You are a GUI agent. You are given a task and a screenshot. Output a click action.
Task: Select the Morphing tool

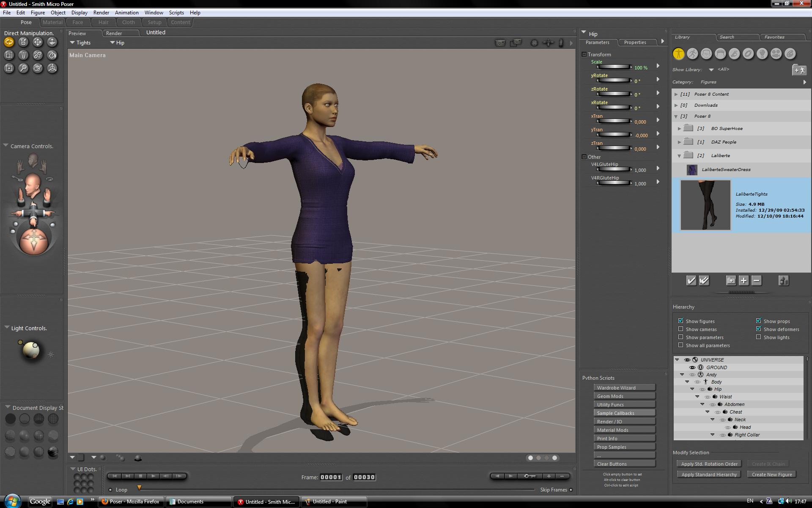pos(38,68)
